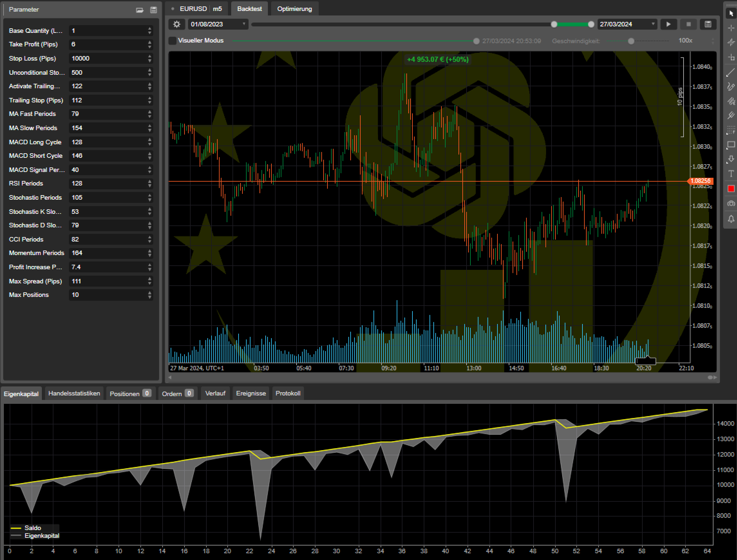Choose the freehand pencil drawing tool
This screenshot has width=737, height=560.
click(x=731, y=87)
